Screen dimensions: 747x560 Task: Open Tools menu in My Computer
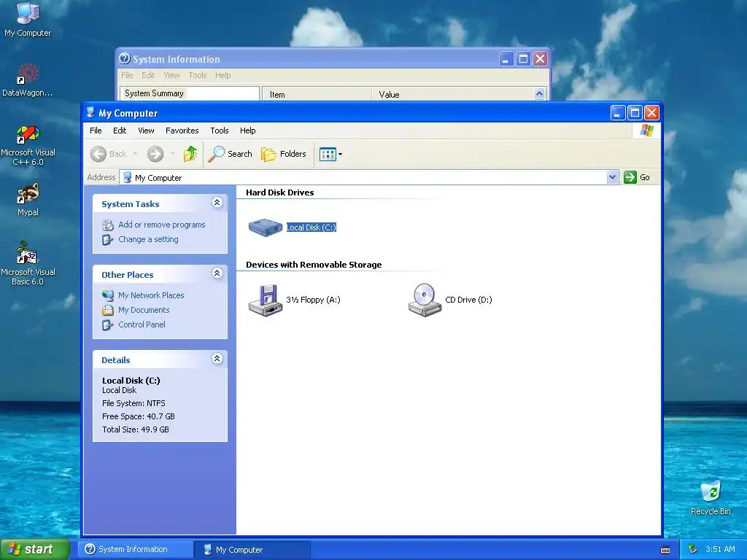point(220,131)
